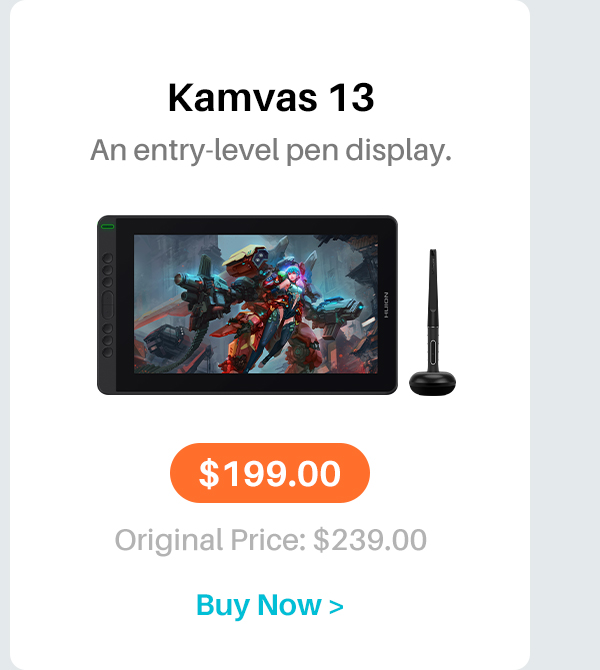Click the green LED indicator on tablet
The width and height of the screenshot is (600, 670).
(x=108, y=226)
